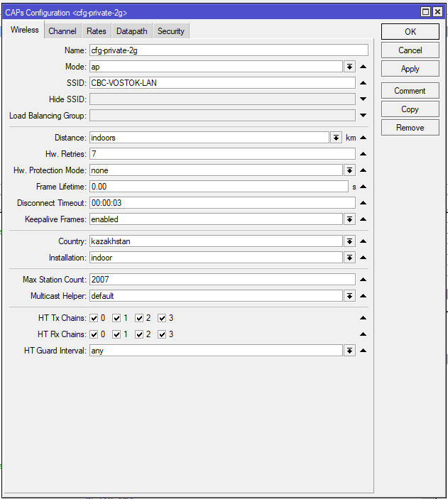Collapse the Mode field using its up arrow
Screen dimensions: 448x499
pos(363,67)
